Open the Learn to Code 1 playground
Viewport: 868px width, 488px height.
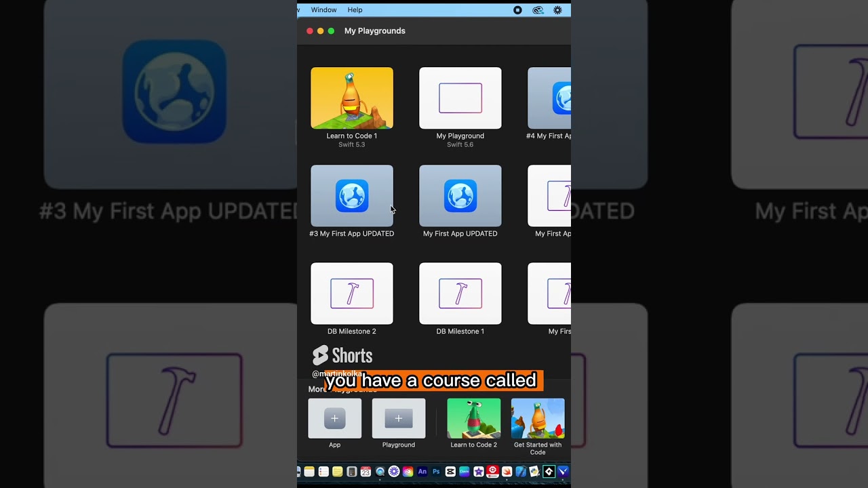[x=351, y=98]
